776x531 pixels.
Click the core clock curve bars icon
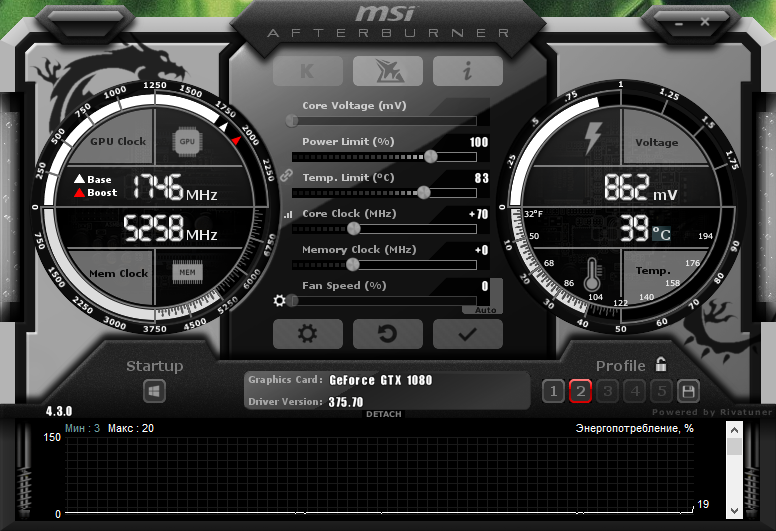(x=288, y=214)
